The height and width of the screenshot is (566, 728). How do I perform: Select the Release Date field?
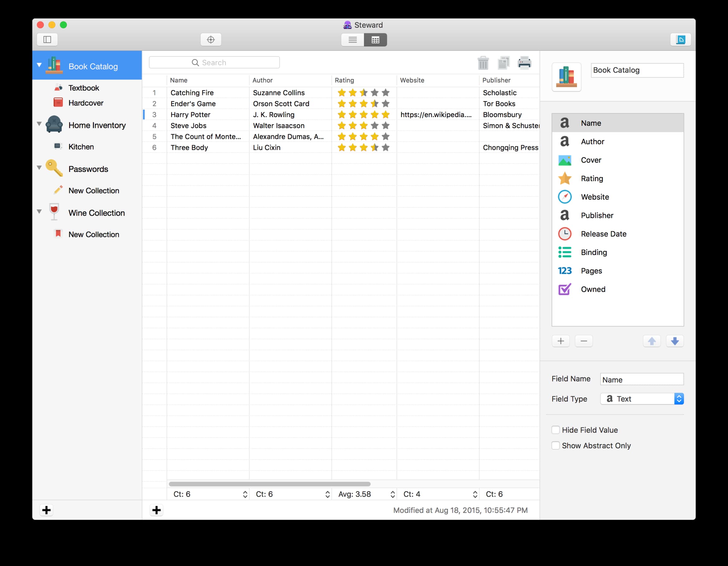[603, 234]
